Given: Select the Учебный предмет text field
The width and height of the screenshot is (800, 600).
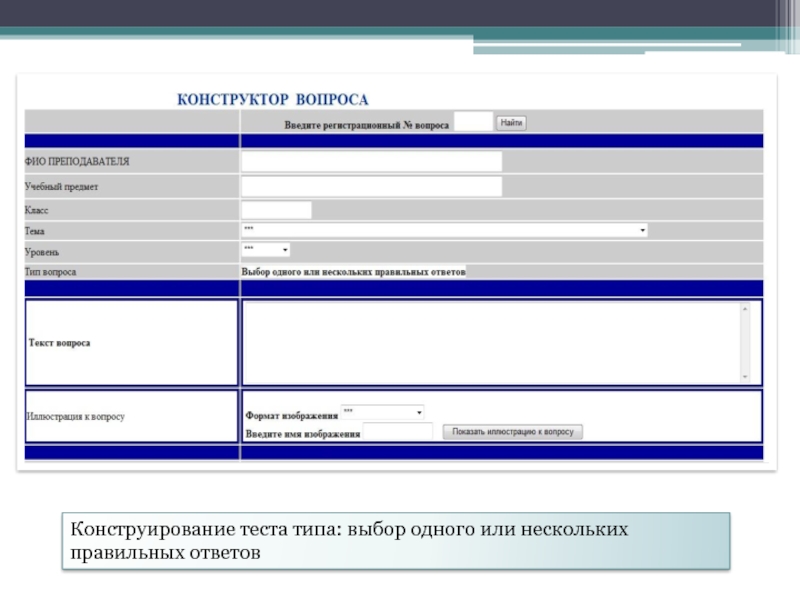Looking at the screenshot, I should point(371,186).
